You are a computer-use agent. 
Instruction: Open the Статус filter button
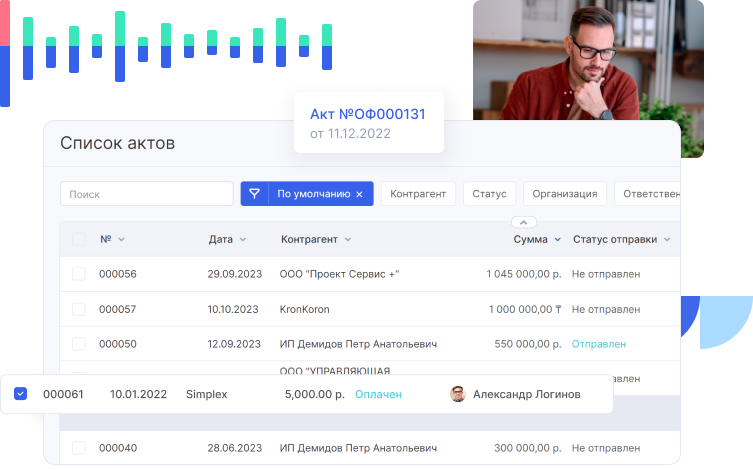tap(490, 194)
